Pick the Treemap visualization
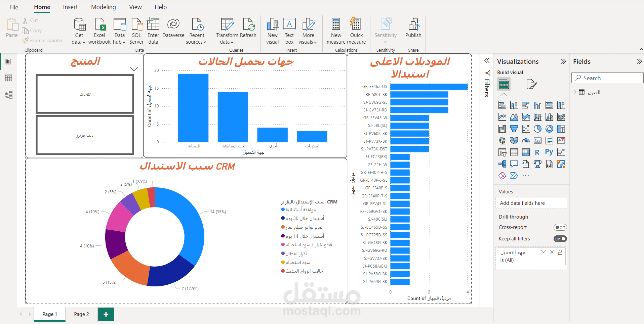 pyautogui.click(x=561, y=129)
